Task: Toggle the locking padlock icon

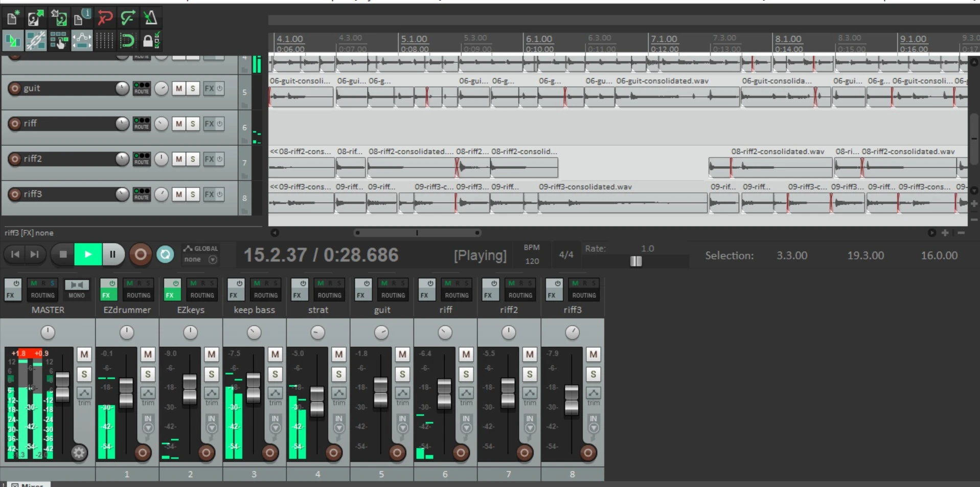Action: click(150, 40)
